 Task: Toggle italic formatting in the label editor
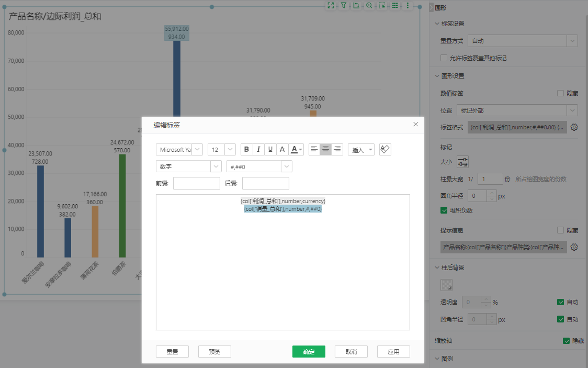(x=258, y=149)
